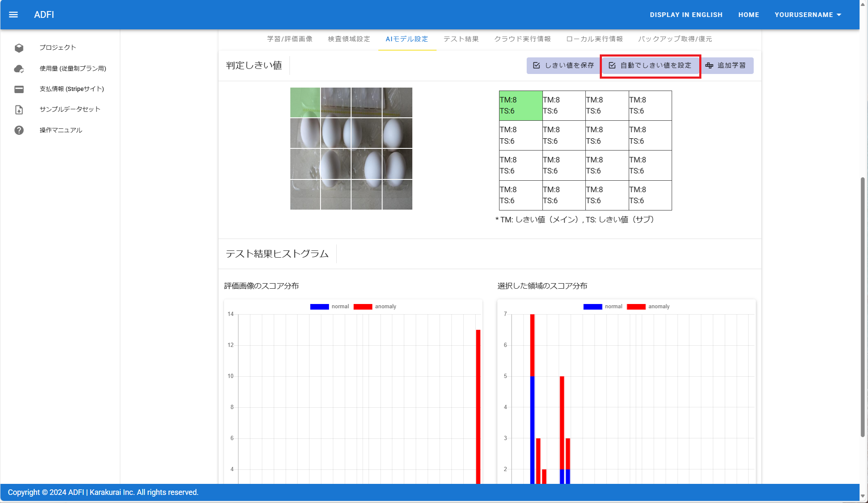Viewport: 868px width, 503px height.
Task: Click the プロジェクト cube icon
Action: coord(19,48)
